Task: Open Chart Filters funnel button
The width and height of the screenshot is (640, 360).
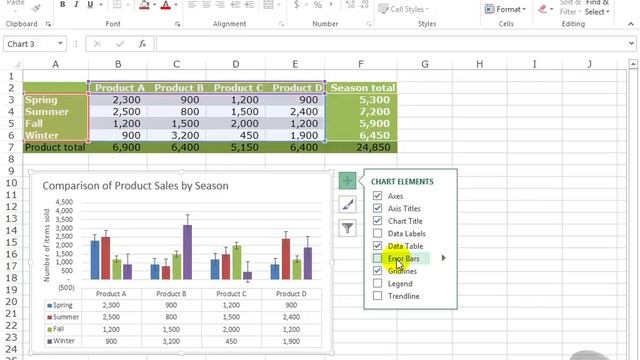Action: [x=347, y=228]
